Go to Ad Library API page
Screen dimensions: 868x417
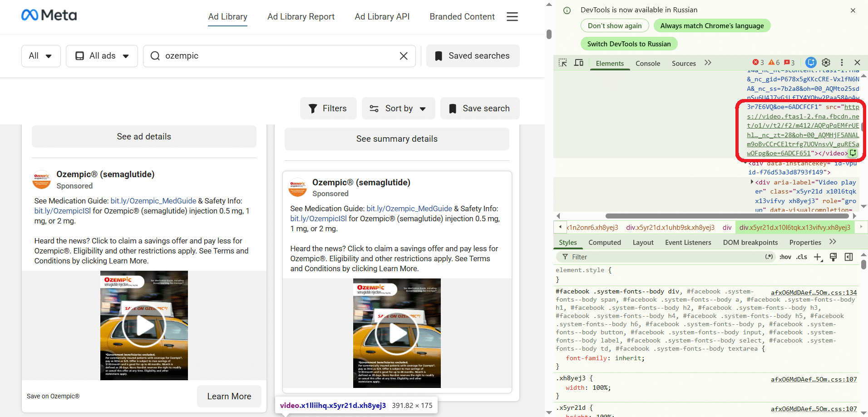click(382, 17)
